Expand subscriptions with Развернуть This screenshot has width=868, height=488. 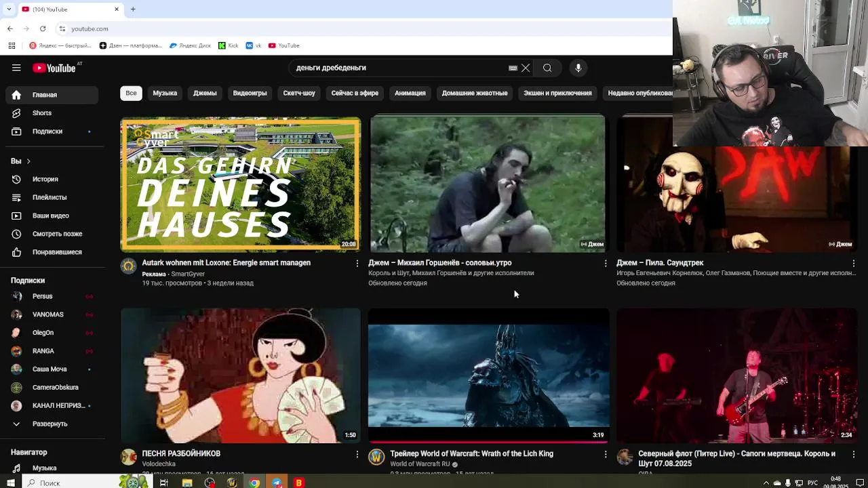tap(52, 424)
